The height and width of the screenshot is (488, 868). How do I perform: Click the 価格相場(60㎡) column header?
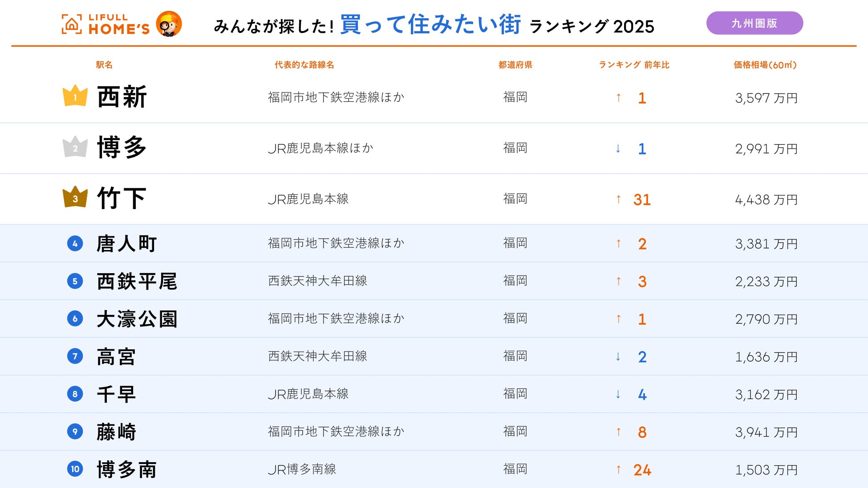tap(765, 65)
